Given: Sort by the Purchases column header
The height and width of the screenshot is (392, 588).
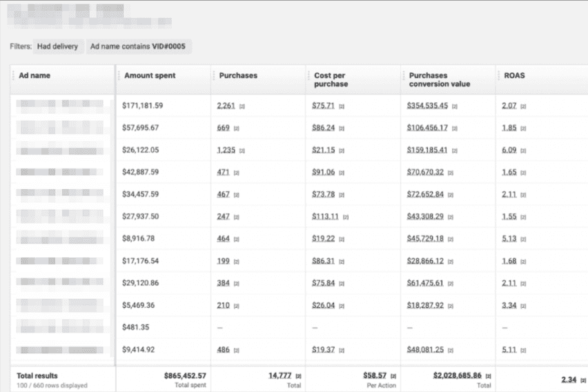Looking at the screenshot, I should coord(237,75).
